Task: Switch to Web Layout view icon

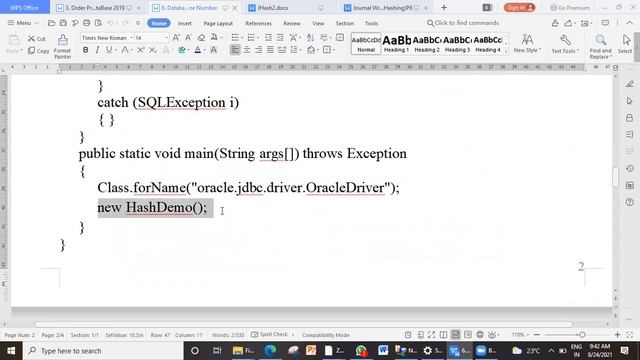Action: [480, 335]
